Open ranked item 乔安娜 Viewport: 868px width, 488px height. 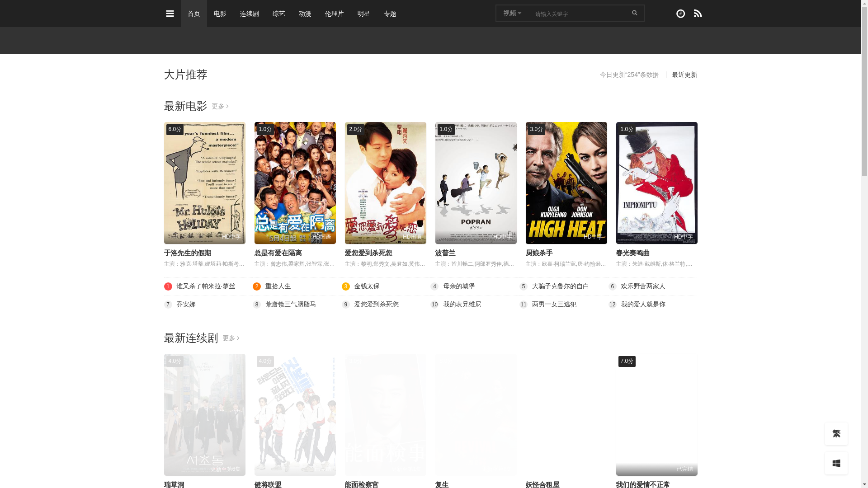186,305
